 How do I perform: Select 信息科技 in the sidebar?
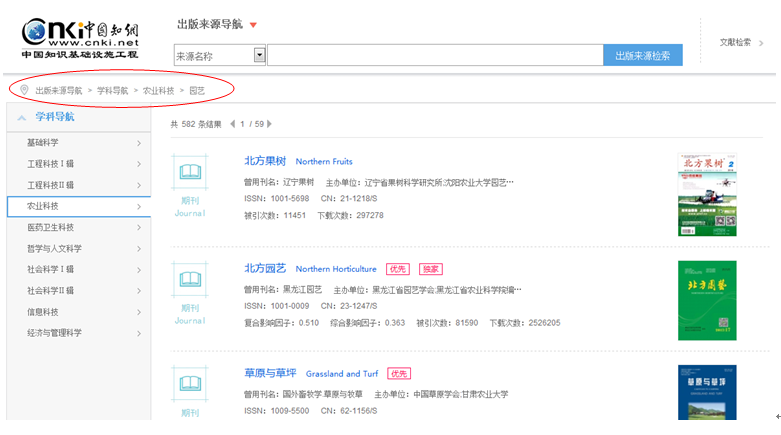point(82,311)
